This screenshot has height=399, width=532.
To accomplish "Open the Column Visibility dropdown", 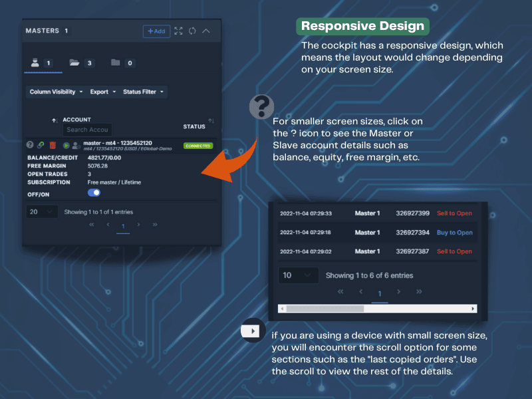I will tap(57, 92).
